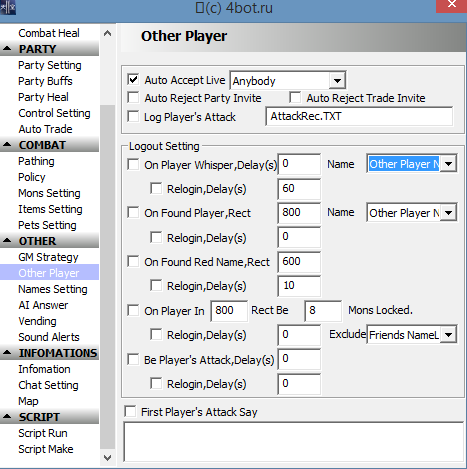Collapse the INFOMATIONS section
This screenshot has height=469, width=467.
[7, 353]
